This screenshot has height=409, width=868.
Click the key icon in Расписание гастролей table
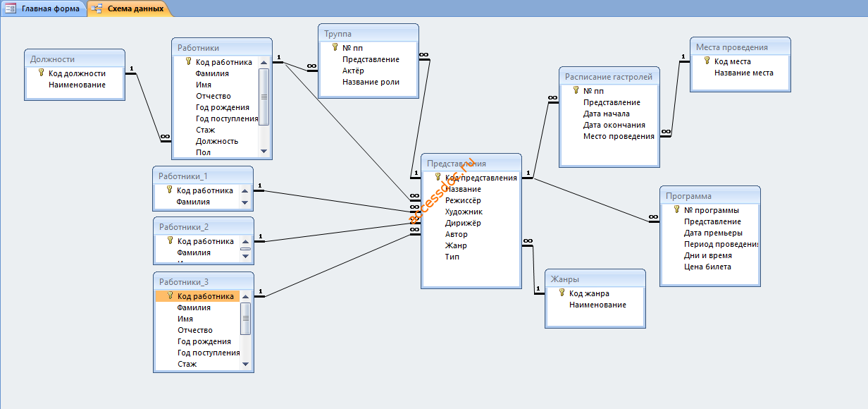(x=576, y=90)
